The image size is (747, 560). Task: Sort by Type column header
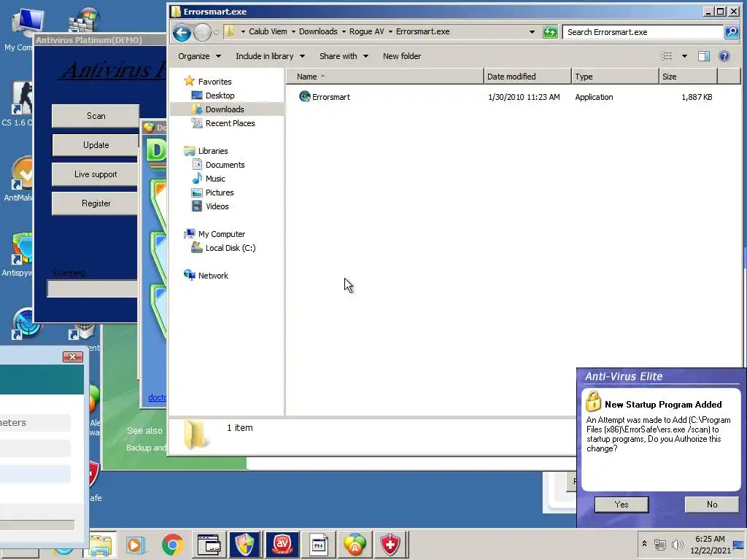(x=615, y=77)
